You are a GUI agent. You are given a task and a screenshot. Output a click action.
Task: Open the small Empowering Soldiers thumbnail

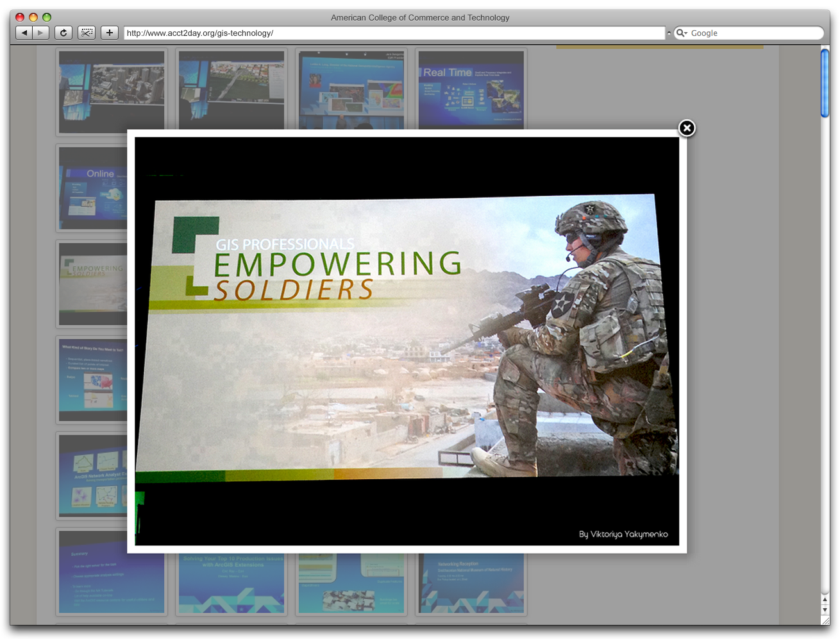tap(92, 284)
